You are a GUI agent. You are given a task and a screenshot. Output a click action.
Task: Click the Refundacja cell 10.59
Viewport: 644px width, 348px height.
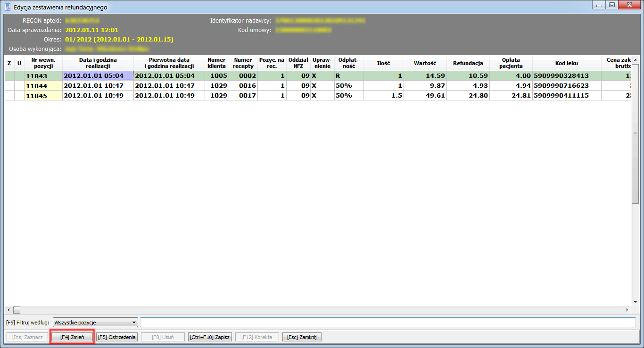468,75
